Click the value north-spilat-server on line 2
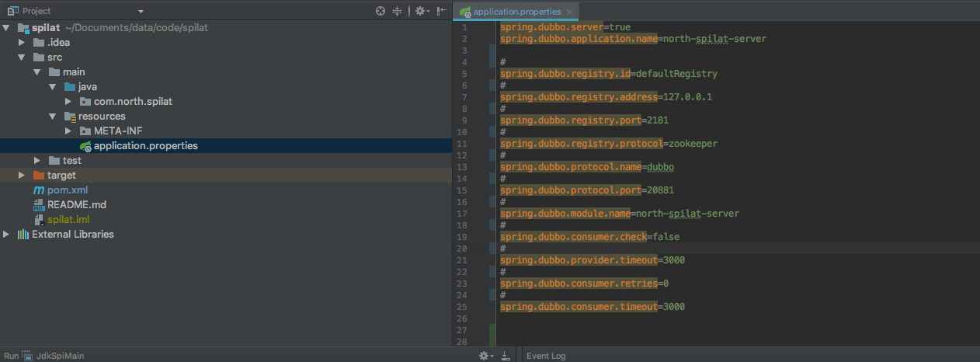Image resolution: width=980 pixels, height=362 pixels. (715, 39)
